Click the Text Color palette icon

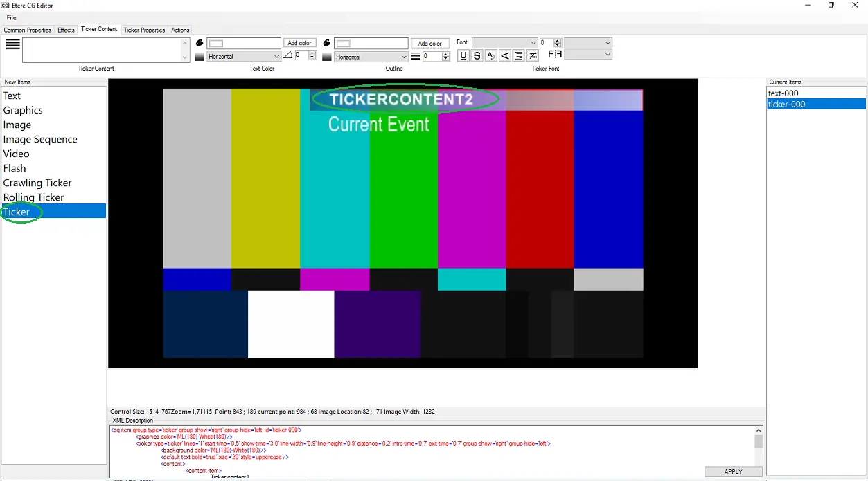[x=200, y=43]
